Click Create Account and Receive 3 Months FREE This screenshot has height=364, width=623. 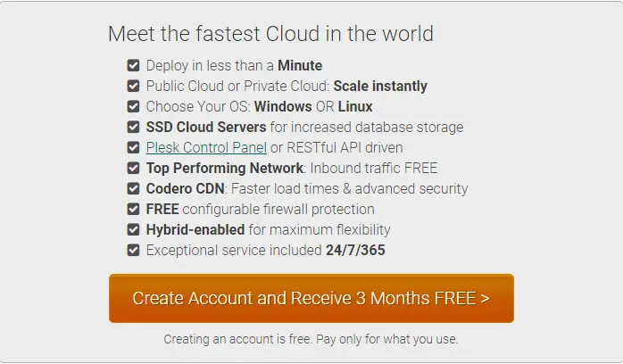[311, 298]
